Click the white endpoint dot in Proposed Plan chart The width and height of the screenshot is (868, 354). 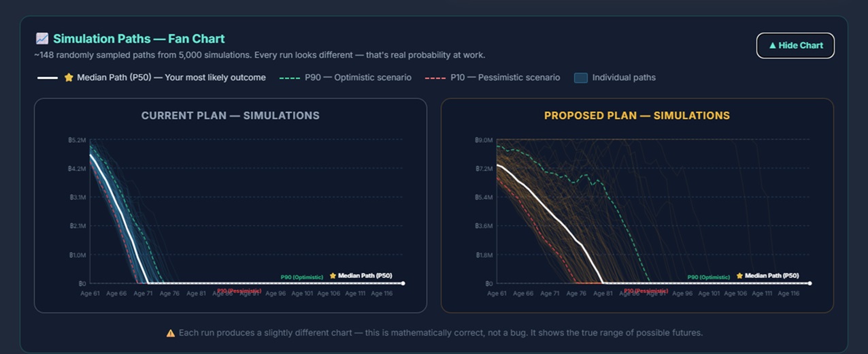tap(809, 283)
